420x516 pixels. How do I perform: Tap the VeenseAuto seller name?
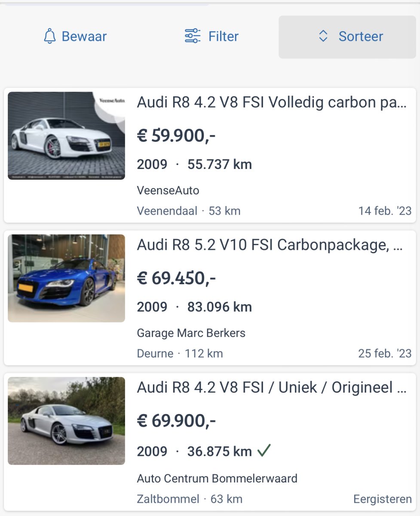tap(168, 190)
